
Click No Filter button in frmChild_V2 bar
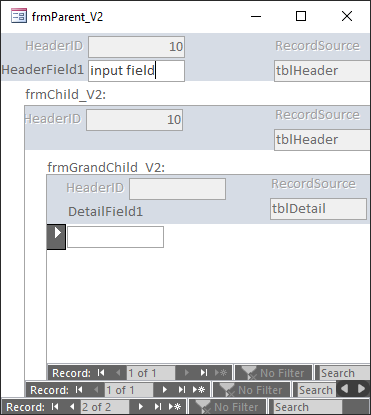pyautogui.click(x=251, y=390)
